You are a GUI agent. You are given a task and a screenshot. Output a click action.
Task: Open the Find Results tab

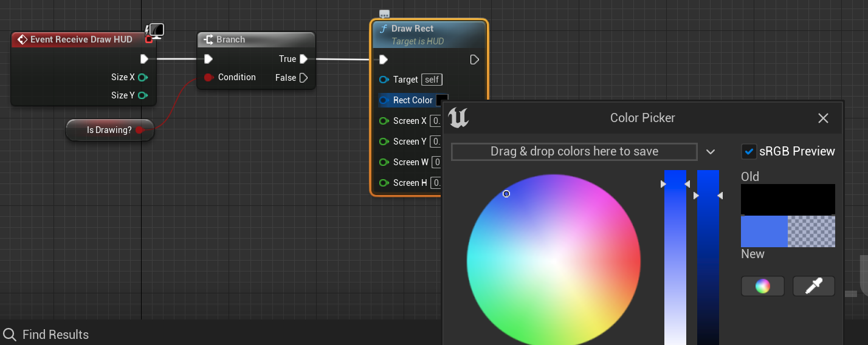[55, 335]
